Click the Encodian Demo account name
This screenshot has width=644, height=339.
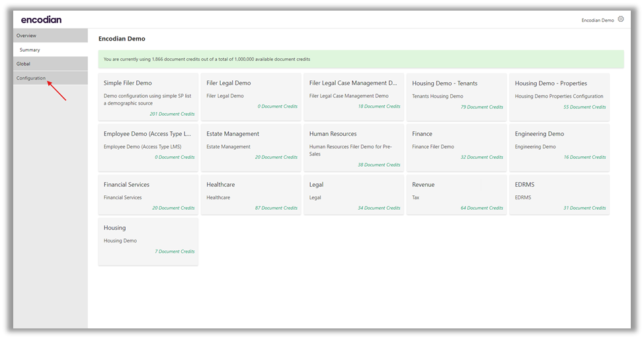coord(597,21)
